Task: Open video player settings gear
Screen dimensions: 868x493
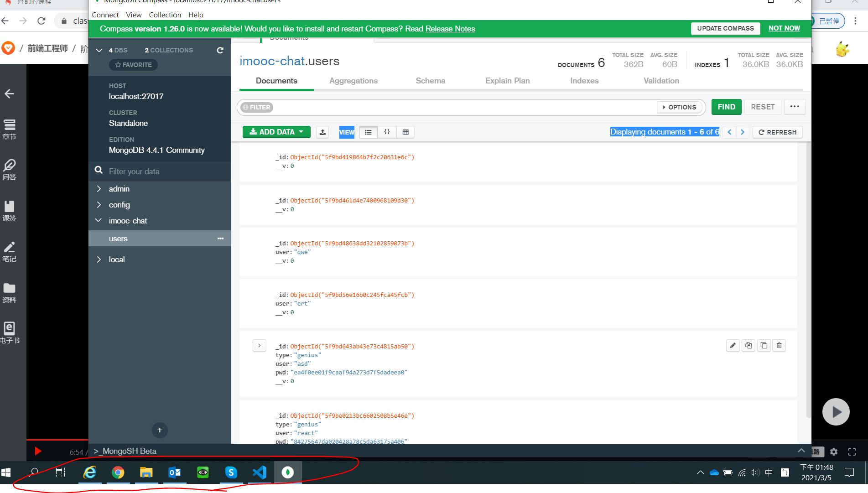Action: point(834,451)
